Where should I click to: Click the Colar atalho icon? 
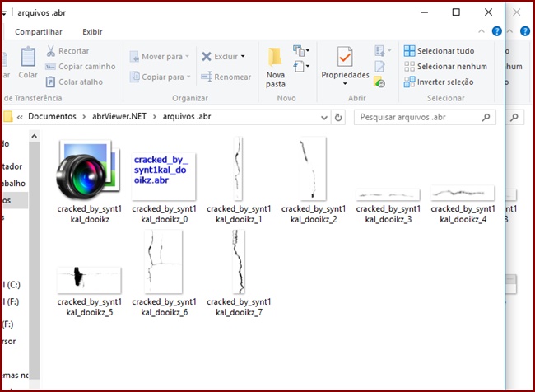click(x=50, y=82)
